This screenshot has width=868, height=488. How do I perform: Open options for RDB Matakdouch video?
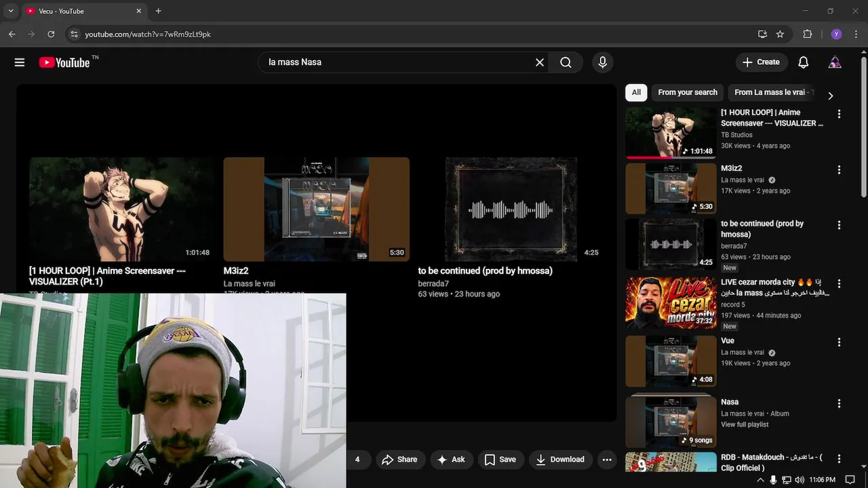(x=839, y=460)
